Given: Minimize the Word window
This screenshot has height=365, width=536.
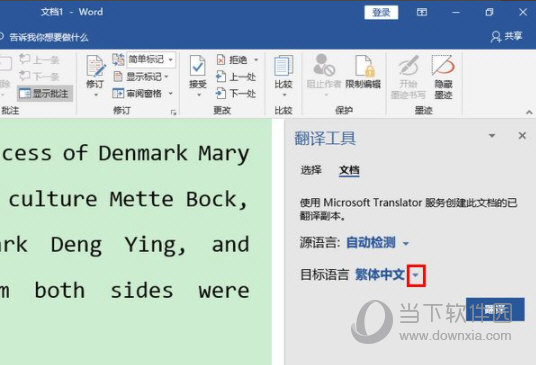Looking at the screenshot, I should click(x=456, y=13).
